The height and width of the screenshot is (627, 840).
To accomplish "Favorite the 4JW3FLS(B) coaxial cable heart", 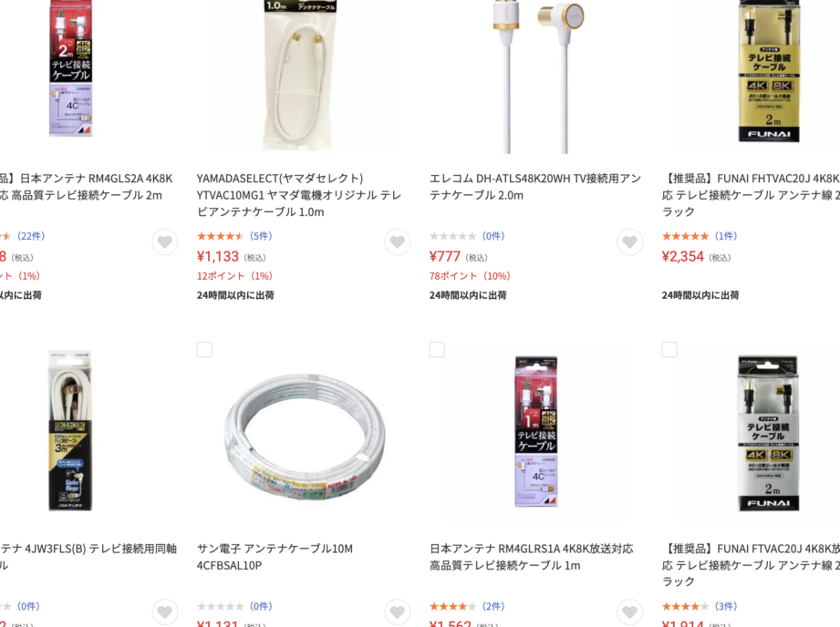I will pos(165,612).
